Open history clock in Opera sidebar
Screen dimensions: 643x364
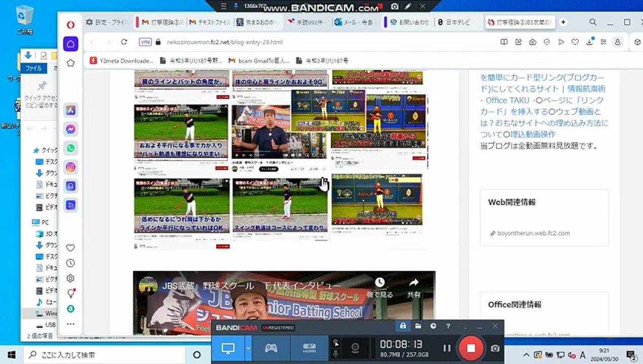pos(71,263)
